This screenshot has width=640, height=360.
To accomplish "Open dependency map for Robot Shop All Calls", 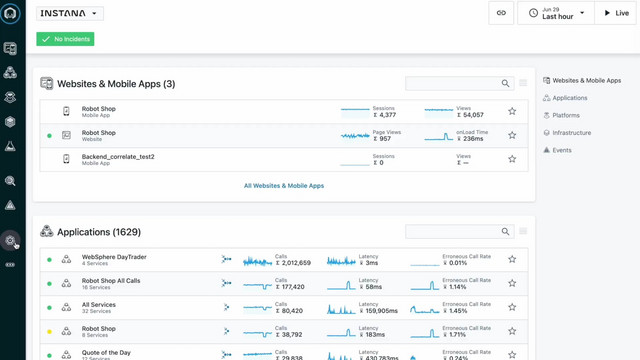I will click(x=226, y=283).
